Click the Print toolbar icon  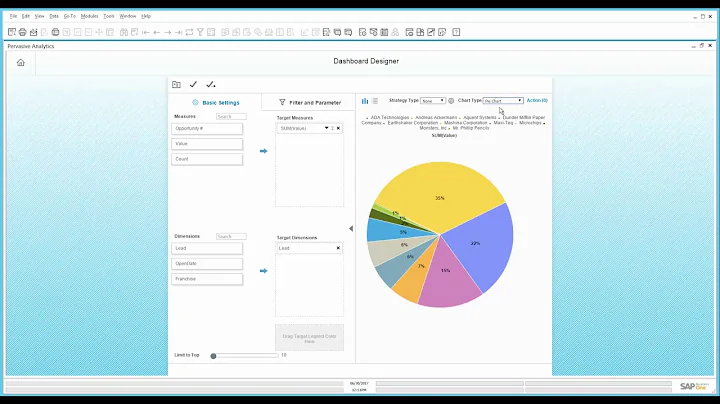[x=22, y=32]
